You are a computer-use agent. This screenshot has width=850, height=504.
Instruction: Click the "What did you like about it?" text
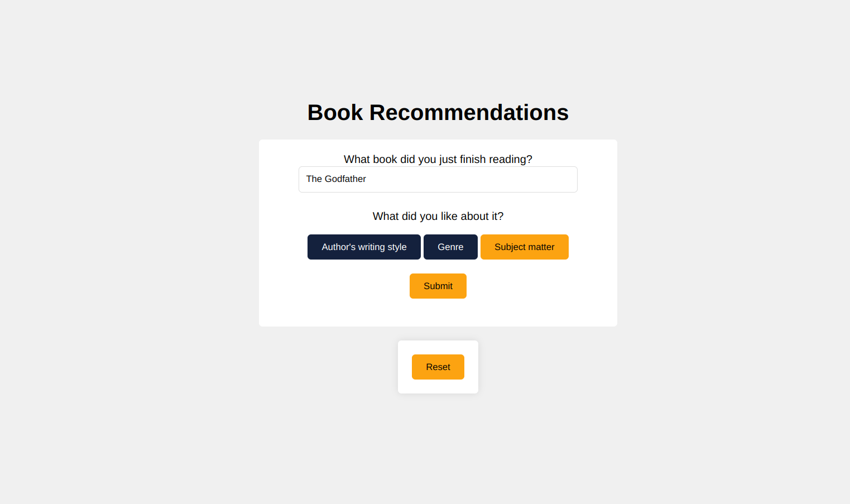pos(438,216)
